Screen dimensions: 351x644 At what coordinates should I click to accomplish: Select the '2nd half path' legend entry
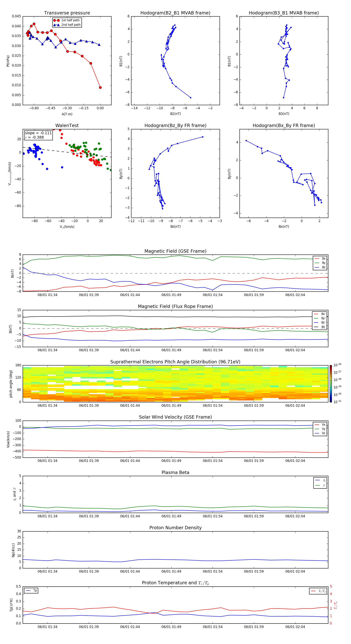pyautogui.click(x=67, y=25)
